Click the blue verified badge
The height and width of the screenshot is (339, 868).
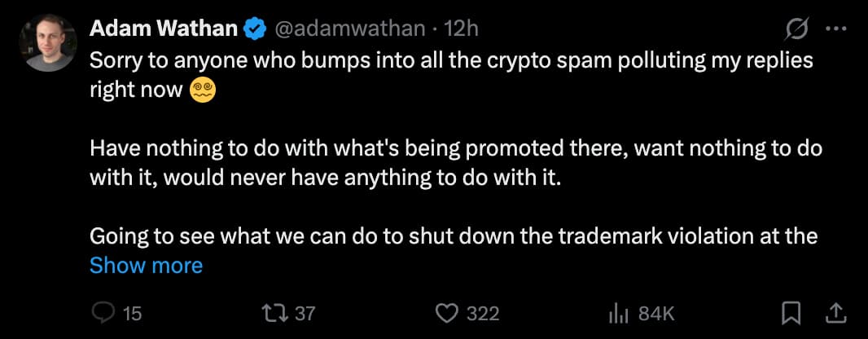click(x=255, y=29)
